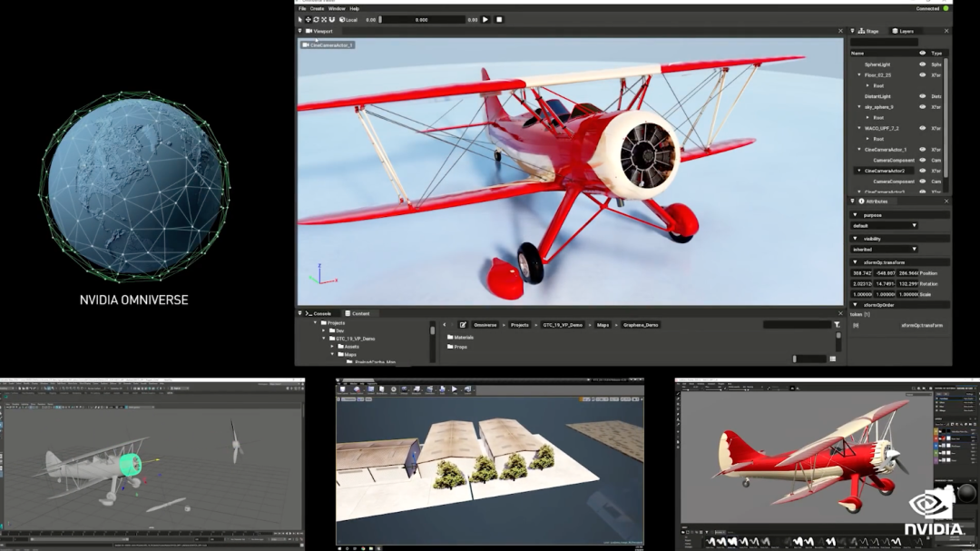Viewport: 980px width, 551px height.
Task: Switch the Local transform space mode
Action: [348, 20]
